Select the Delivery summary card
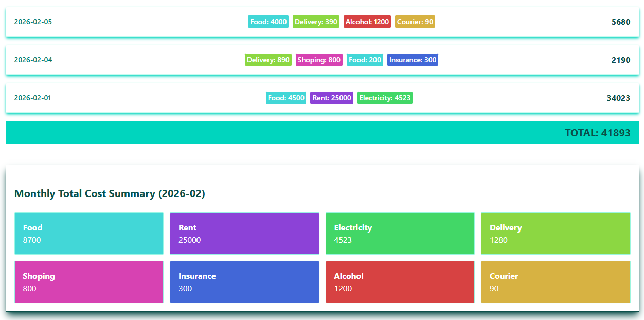The height and width of the screenshot is (320, 644). pyautogui.click(x=556, y=234)
